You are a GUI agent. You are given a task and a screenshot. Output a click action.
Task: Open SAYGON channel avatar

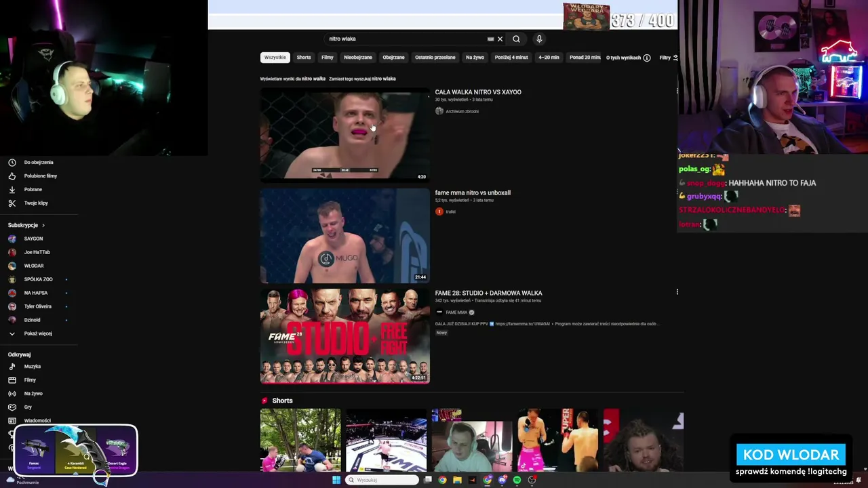[x=12, y=239]
